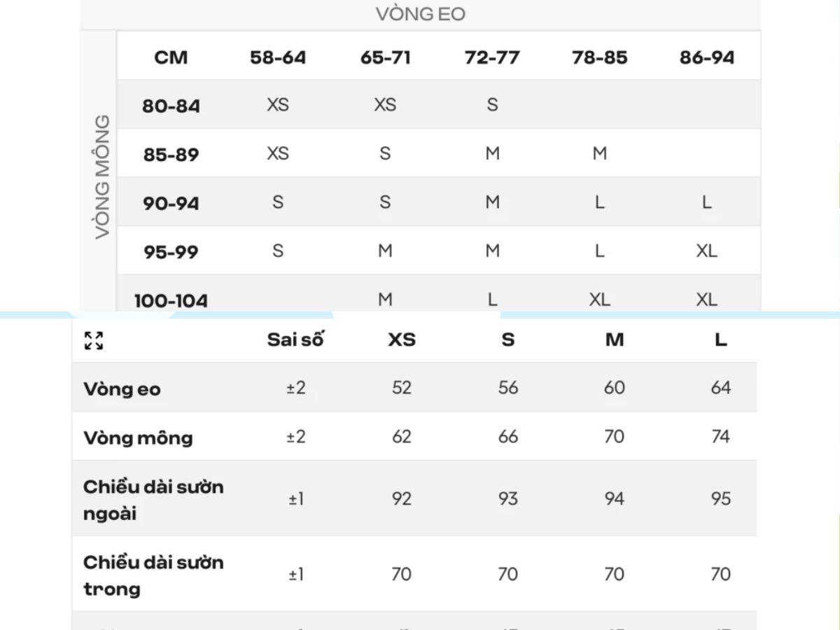
Task: Click the vertical VÒNG MÔNG axis label
Action: click(x=102, y=176)
